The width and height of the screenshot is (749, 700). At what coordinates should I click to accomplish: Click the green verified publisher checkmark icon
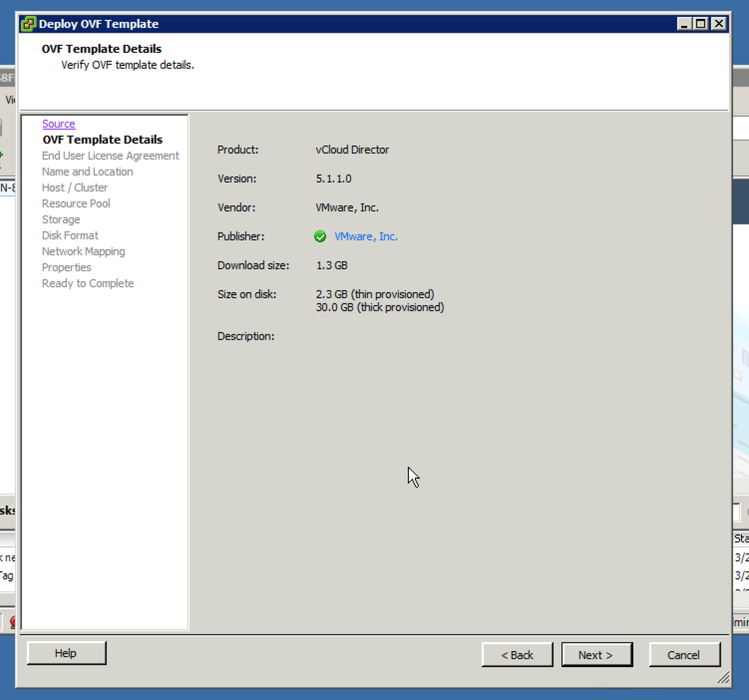click(320, 236)
